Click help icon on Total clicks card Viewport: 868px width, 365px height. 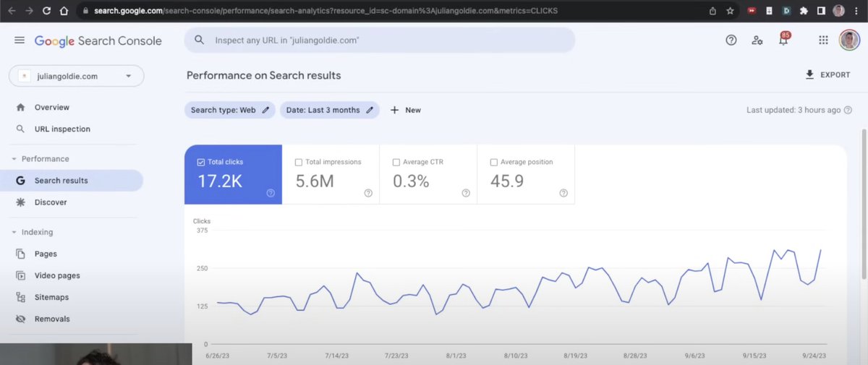(x=271, y=193)
